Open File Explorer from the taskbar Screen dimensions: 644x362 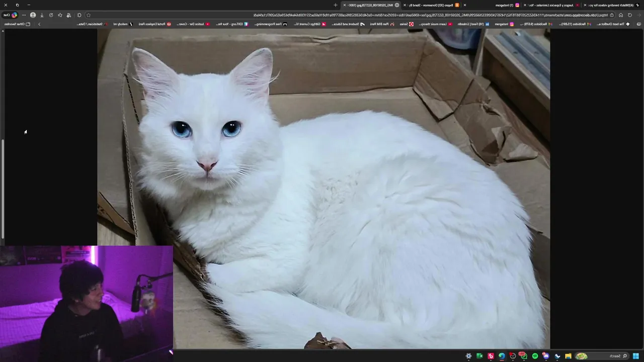tap(568, 356)
